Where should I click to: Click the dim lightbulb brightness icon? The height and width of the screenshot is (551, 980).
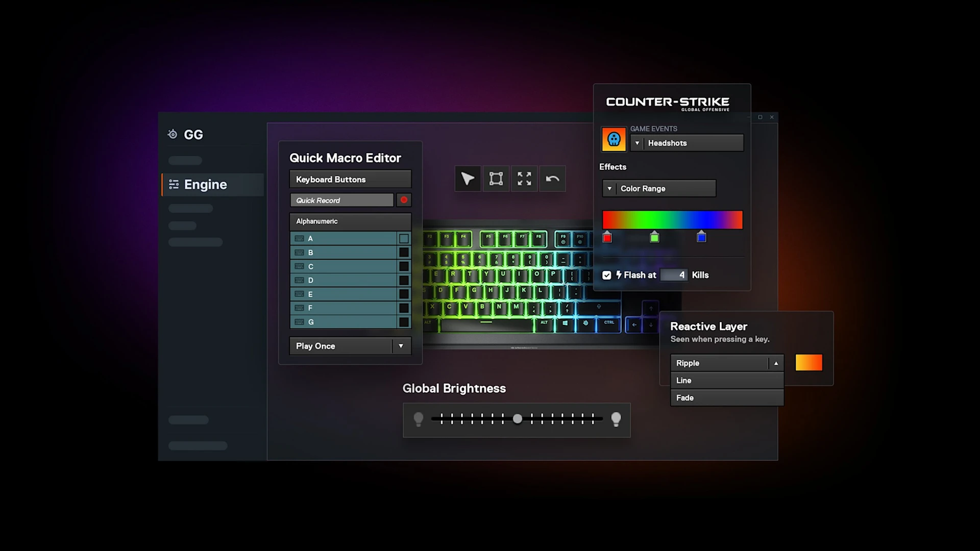point(419,419)
